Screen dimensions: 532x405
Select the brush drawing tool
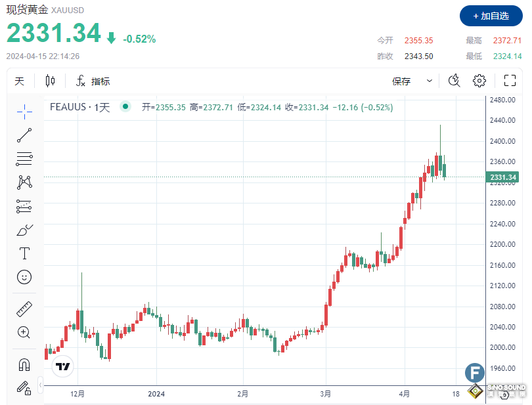pyautogui.click(x=24, y=230)
